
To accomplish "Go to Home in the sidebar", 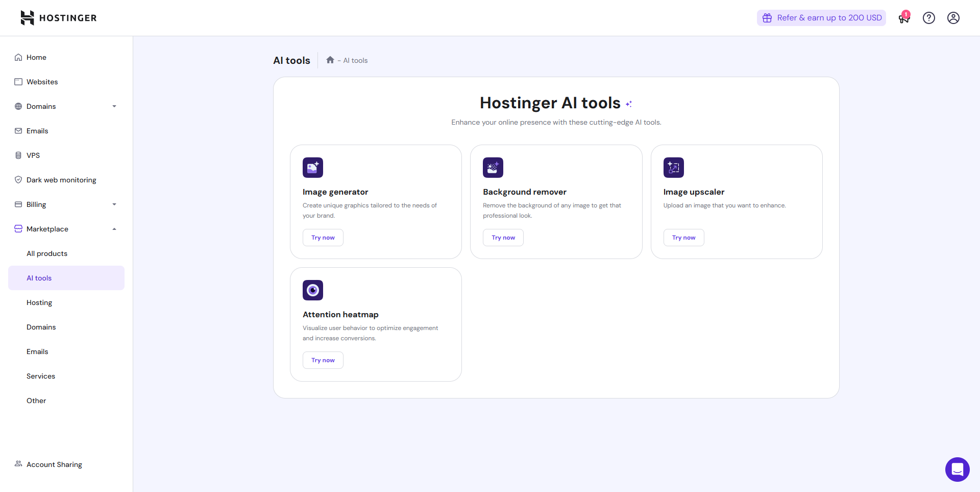I will 66,57.
